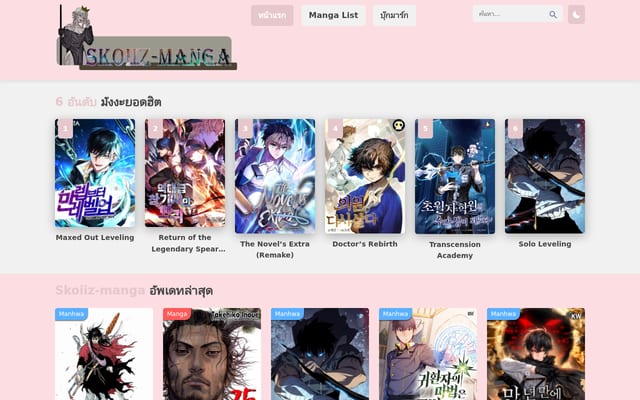Click the rank 5 badge
640x400 pixels.
pyautogui.click(x=425, y=129)
